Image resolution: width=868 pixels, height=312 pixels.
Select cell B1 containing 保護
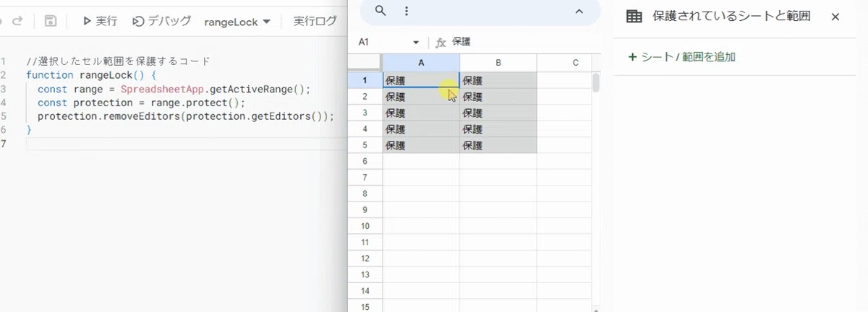click(x=498, y=80)
